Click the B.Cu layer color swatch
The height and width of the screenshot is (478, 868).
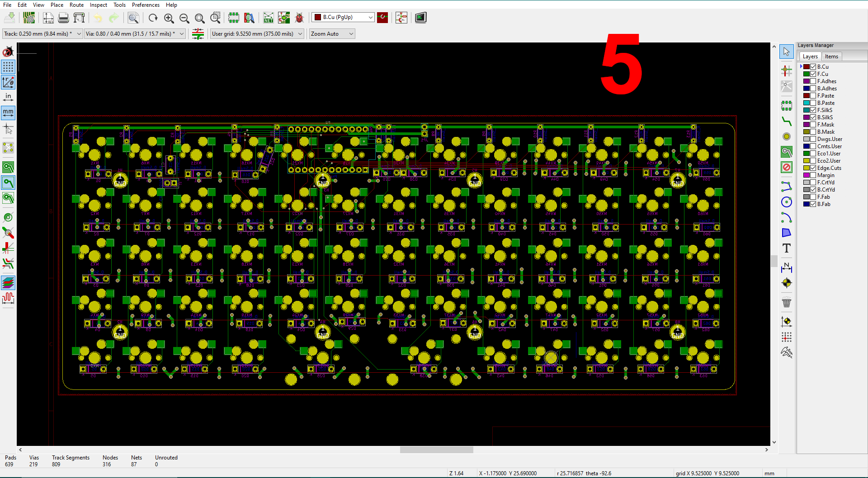[x=807, y=66]
